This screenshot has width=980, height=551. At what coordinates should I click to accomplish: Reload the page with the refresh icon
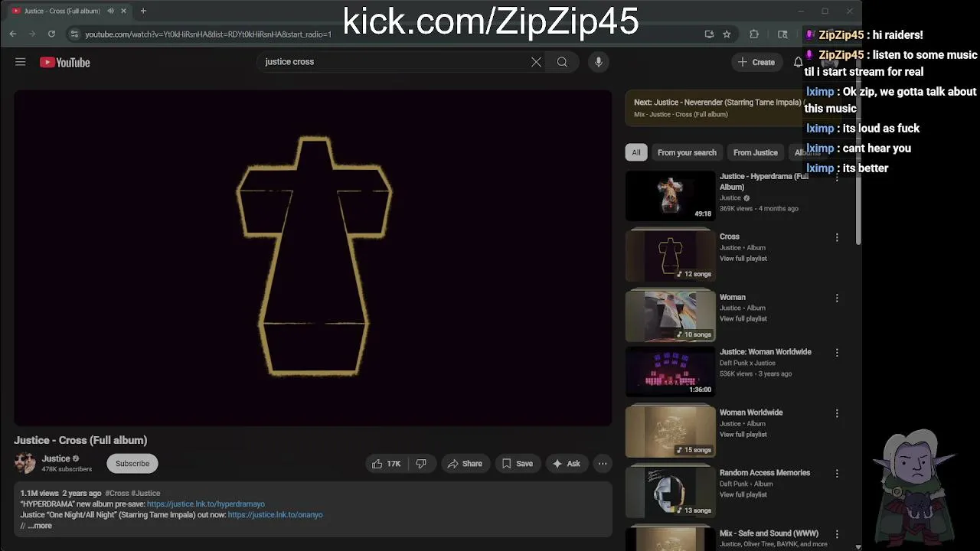(x=51, y=34)
